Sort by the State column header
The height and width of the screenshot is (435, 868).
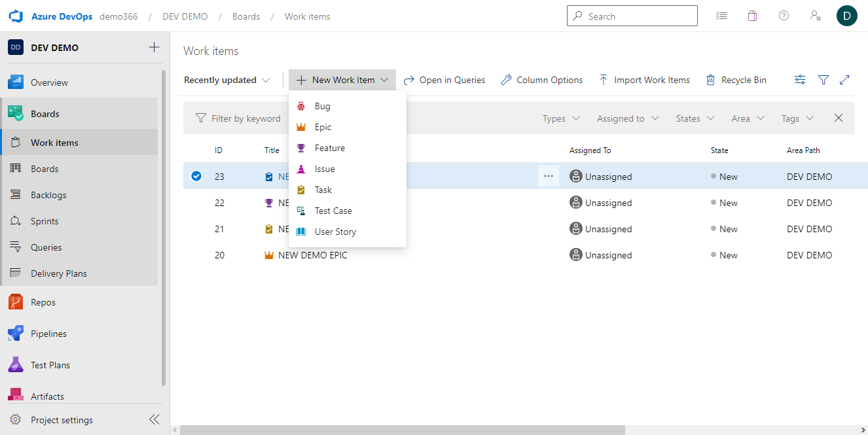(719, 150)
